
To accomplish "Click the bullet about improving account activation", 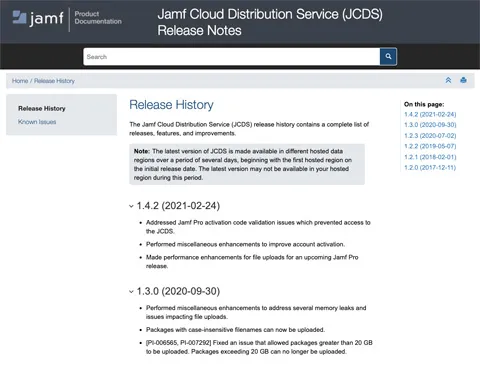I will coord(245,244).
